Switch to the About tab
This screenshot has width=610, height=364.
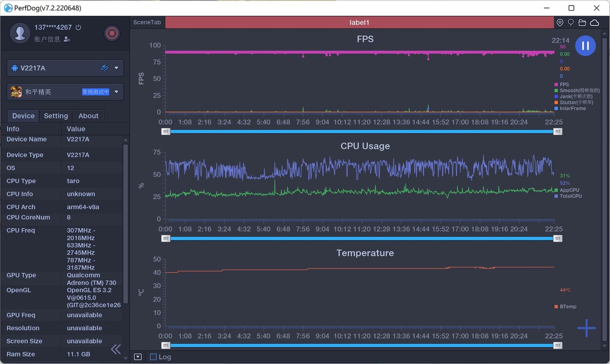(x=88, y=116)
